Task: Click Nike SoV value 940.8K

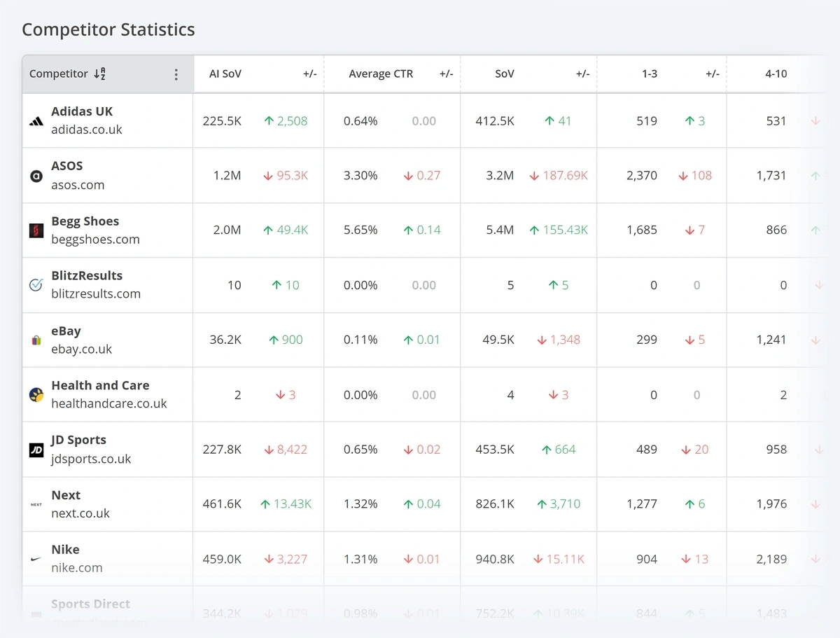Action: point(494,559)
